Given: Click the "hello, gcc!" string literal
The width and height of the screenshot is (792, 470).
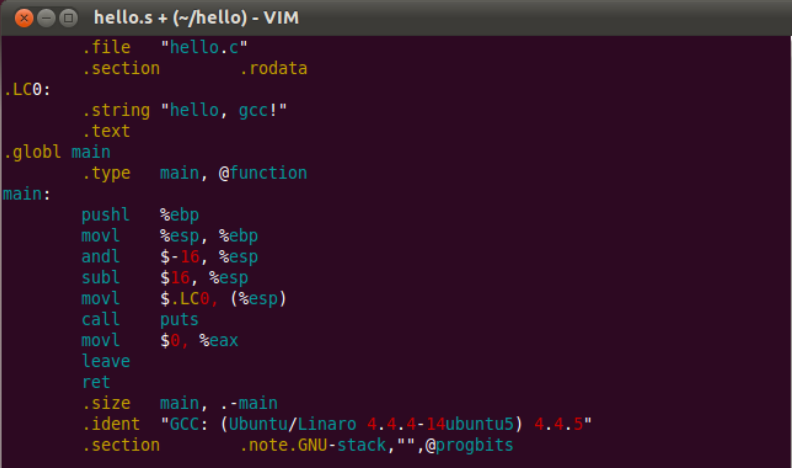Looking at the screenshot, I should tap(224, 110).
